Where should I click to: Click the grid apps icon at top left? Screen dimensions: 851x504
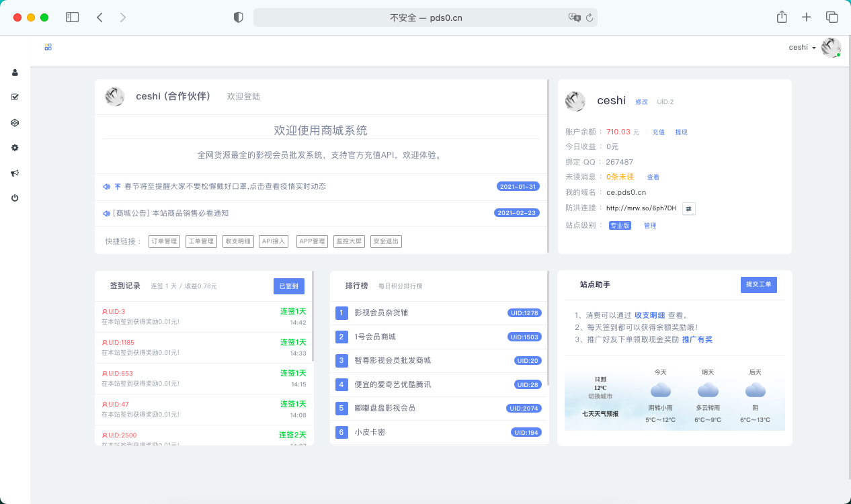coord(48,47)
